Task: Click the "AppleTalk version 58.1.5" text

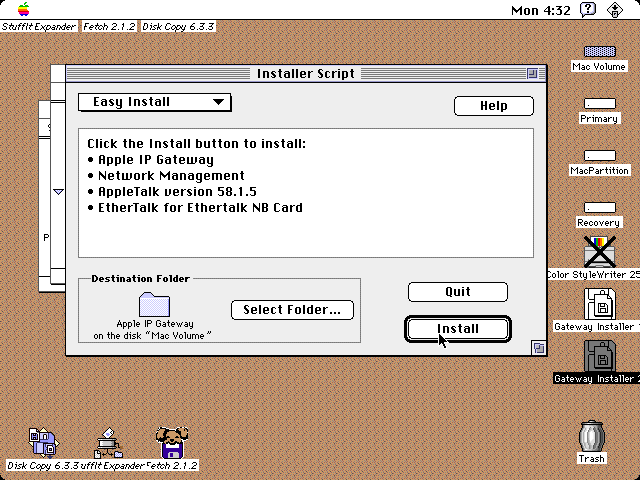Action: pyautogui.click(x=177, y=191)
